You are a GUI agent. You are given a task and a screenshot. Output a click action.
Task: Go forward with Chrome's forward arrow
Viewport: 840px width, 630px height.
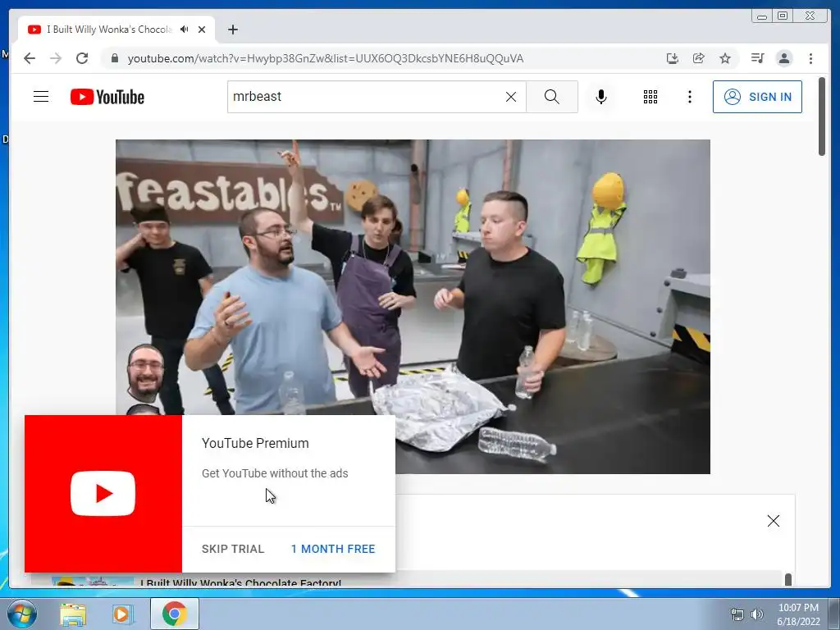click(56, 58)
